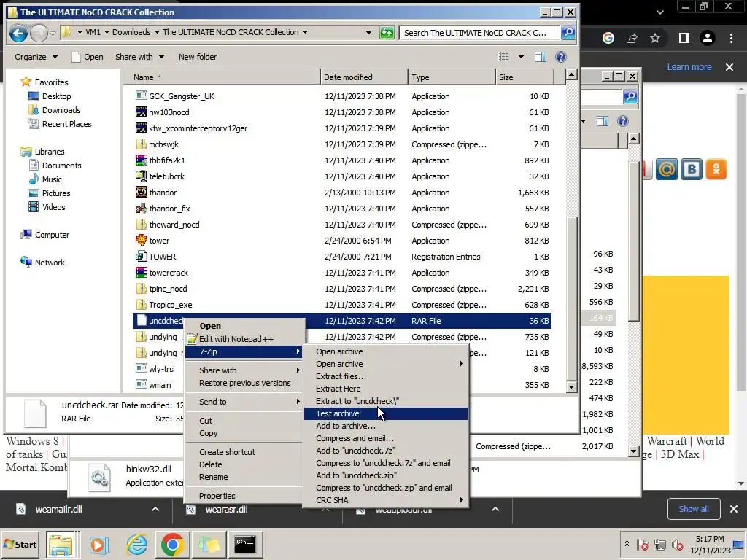Open the address bar history dropdown

pyautogui.click(x=368, y=32)
